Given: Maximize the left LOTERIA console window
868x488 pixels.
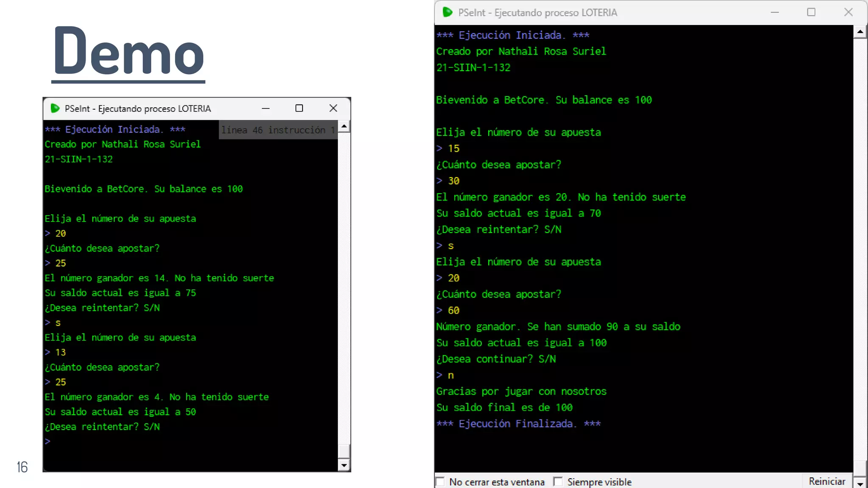Looking at the screenshot, I should (x=299, y=108).
